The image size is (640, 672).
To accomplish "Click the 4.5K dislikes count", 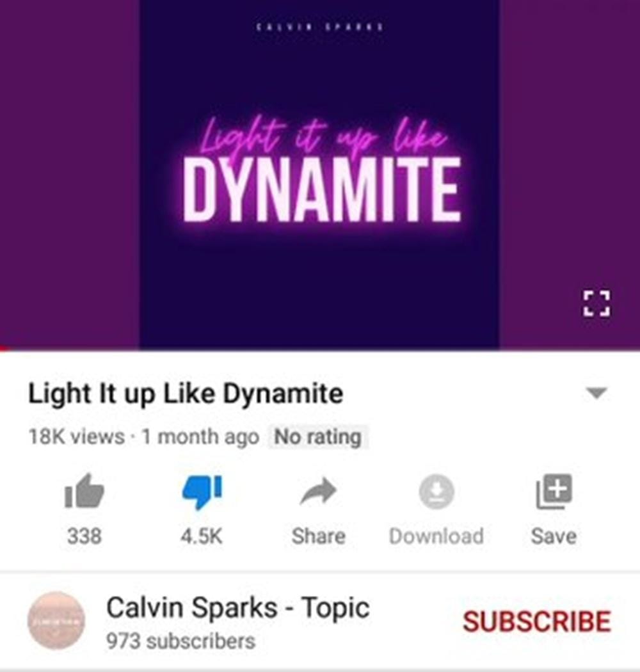I will pyautogui.click(x=202, y=536).
